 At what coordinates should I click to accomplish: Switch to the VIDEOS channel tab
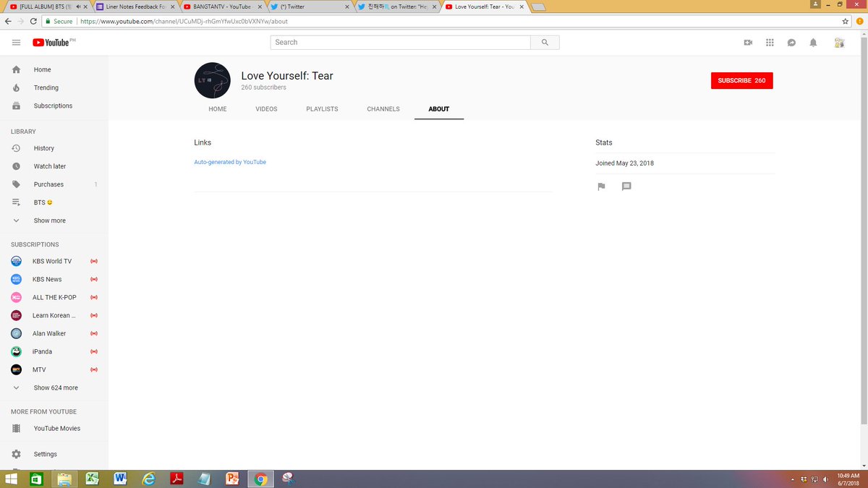pyautogui.click(x=266, y=109)
